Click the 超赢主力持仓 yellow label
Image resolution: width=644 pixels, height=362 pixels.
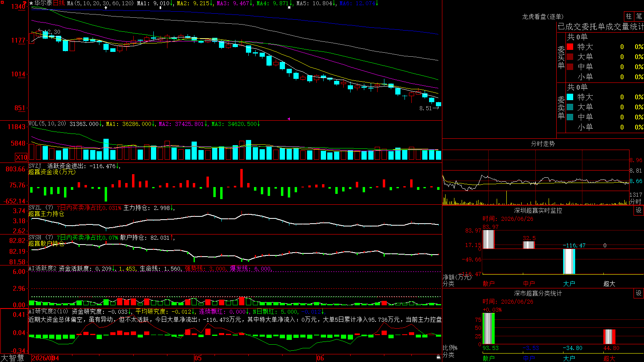(46, 214)
